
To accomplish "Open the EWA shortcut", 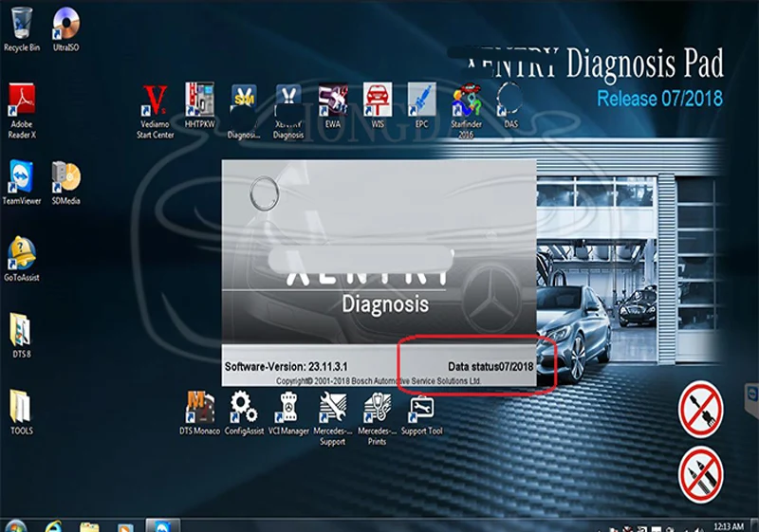I will tap(333, 105).
